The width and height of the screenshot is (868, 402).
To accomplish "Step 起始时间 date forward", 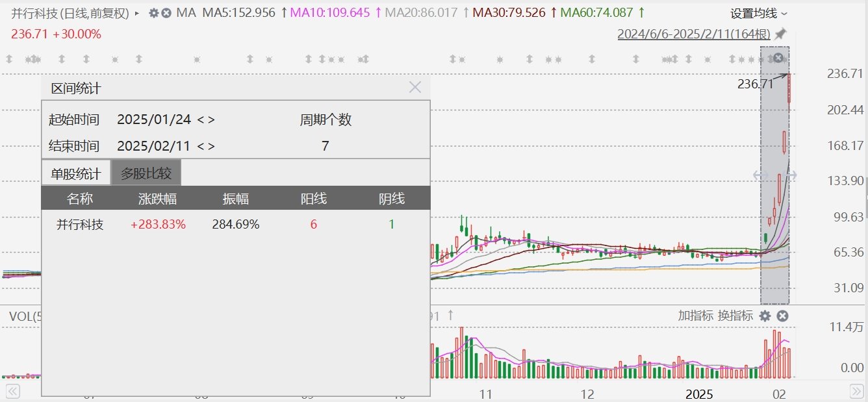I will click(x=211, y=119).
